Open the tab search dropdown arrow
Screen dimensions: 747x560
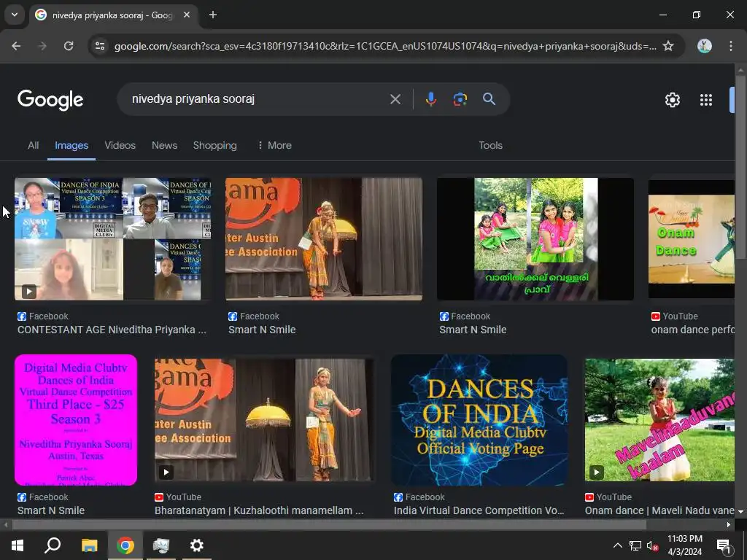(15, 15)
